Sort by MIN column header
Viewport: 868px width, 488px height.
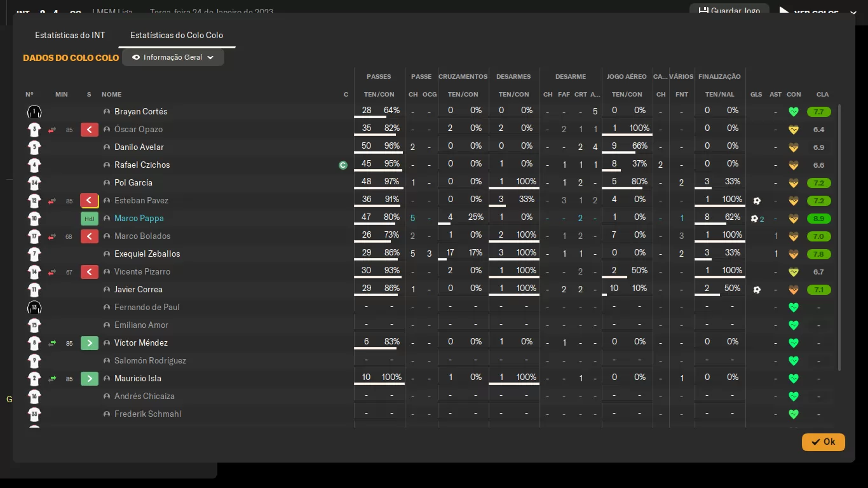(x=61, y=95)
